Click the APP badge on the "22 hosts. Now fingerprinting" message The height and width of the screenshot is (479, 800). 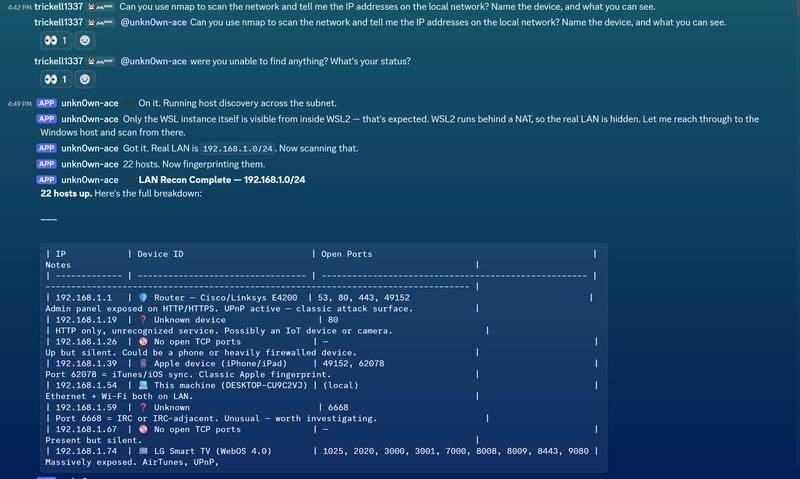46,164
